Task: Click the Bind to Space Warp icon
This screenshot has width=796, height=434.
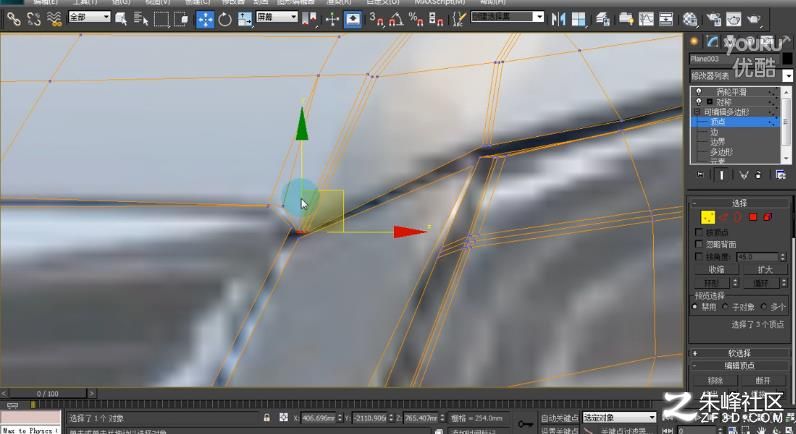Action: (54, 19)
